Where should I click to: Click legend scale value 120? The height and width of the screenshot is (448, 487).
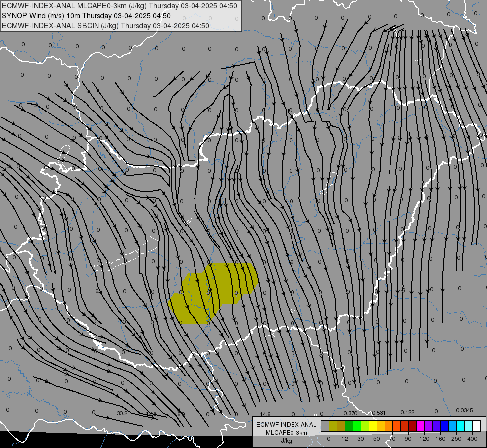(x=425, y=439)
